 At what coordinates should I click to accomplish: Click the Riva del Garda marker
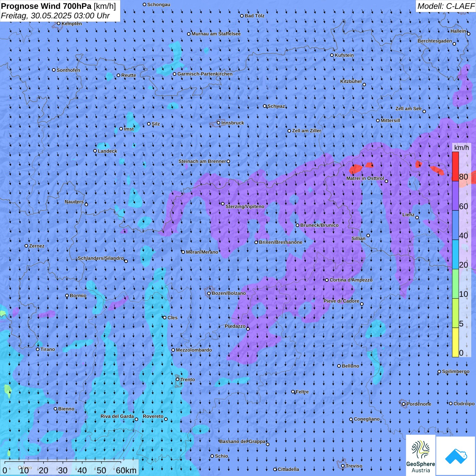(x=137, y=419)
